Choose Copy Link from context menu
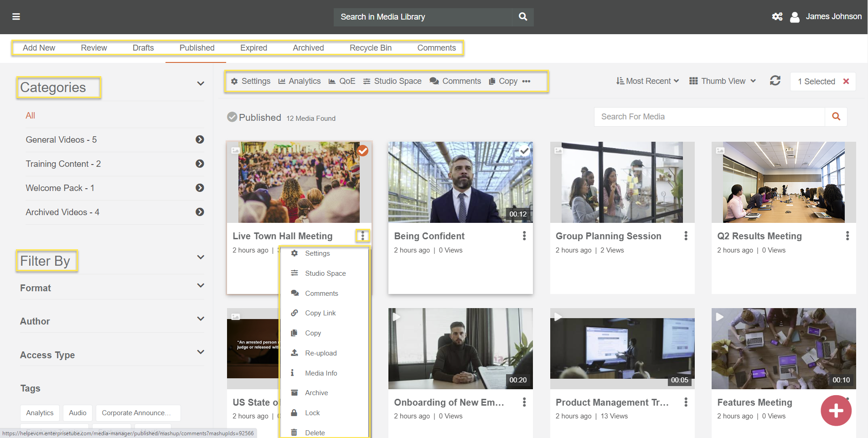 tap(320, 313)
